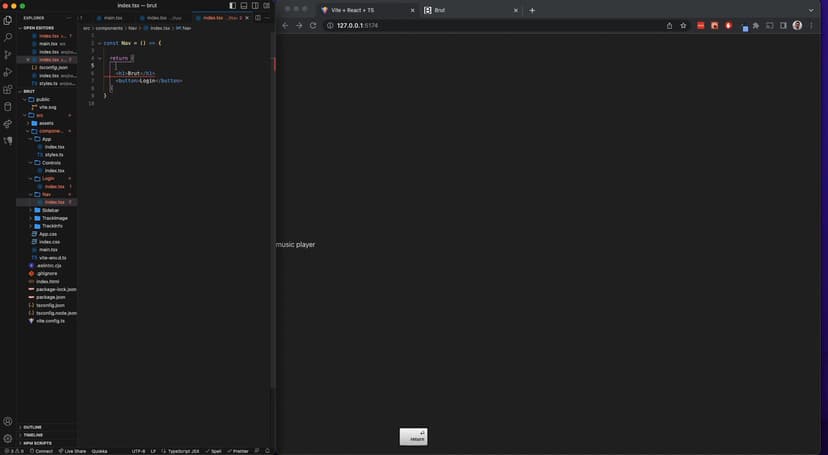Reload the browser page
The image size is (828, 455).
313,25
